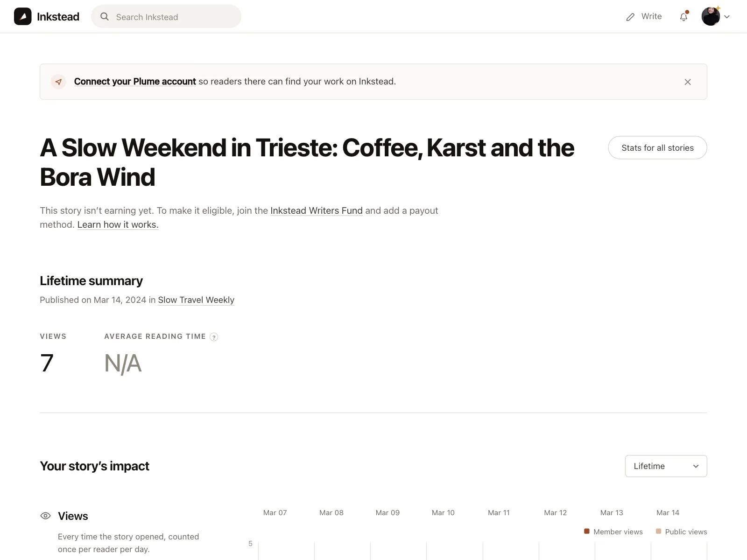The image size is (747, 560).
Task: Dismiss the Plume account banner
Action: (x=688, y=82)
